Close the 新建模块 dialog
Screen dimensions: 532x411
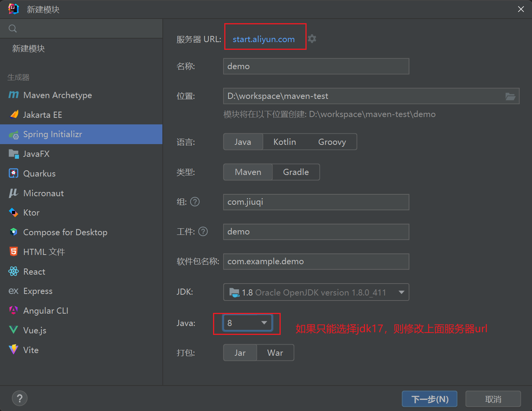pos(521,9)
